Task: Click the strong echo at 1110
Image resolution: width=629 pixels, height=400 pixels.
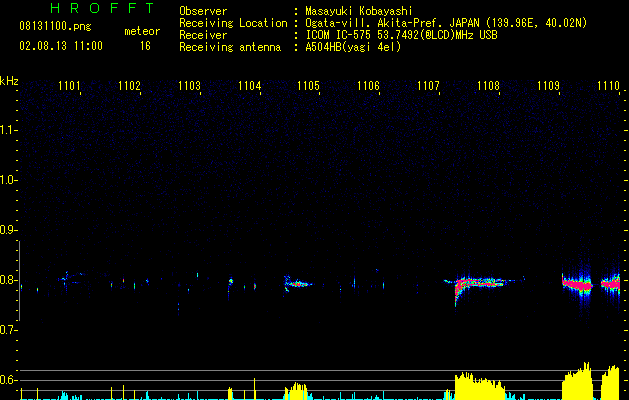Action: [x=610, y=284]
